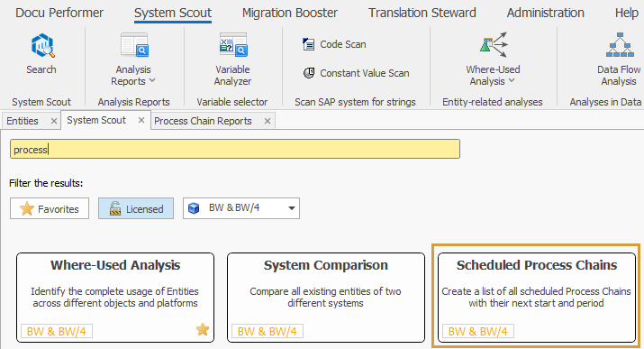
Task: Click the search field containing 'process'
Action: point(235,149)
